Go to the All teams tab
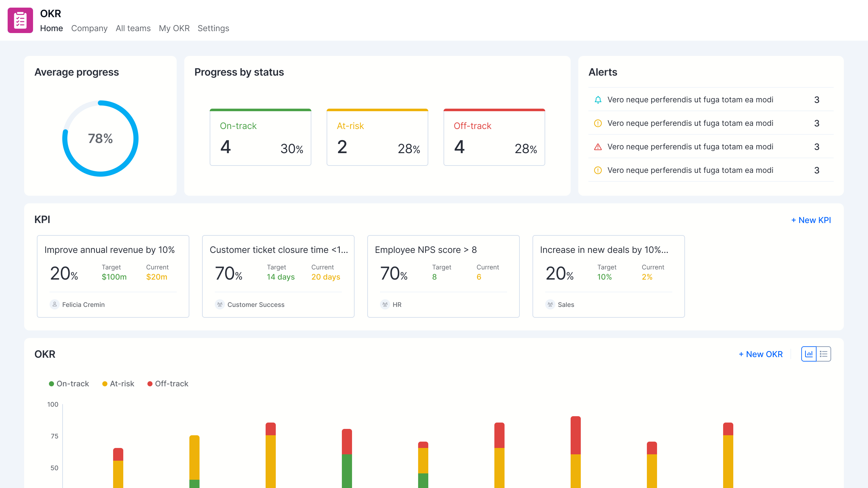 click(x=133, y=28)
